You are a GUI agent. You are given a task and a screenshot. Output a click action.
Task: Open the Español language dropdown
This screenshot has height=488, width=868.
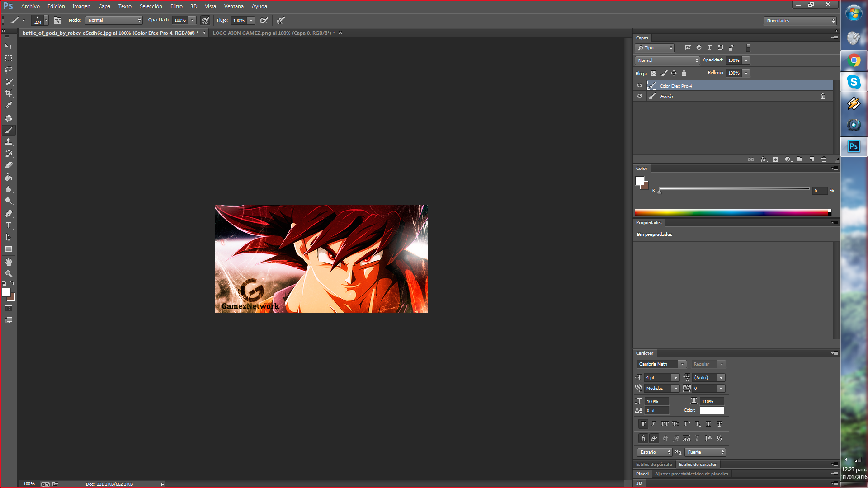tap(655, 452)
